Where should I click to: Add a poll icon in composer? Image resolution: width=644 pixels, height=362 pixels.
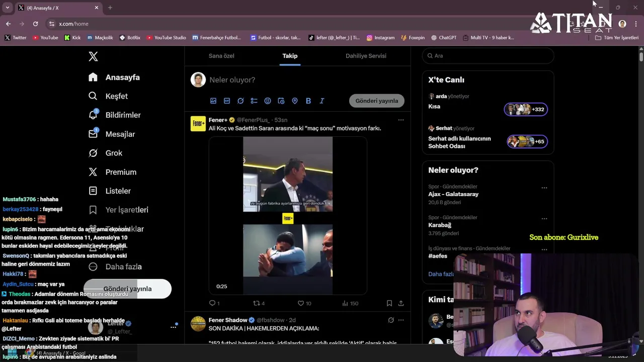point(254,101)
